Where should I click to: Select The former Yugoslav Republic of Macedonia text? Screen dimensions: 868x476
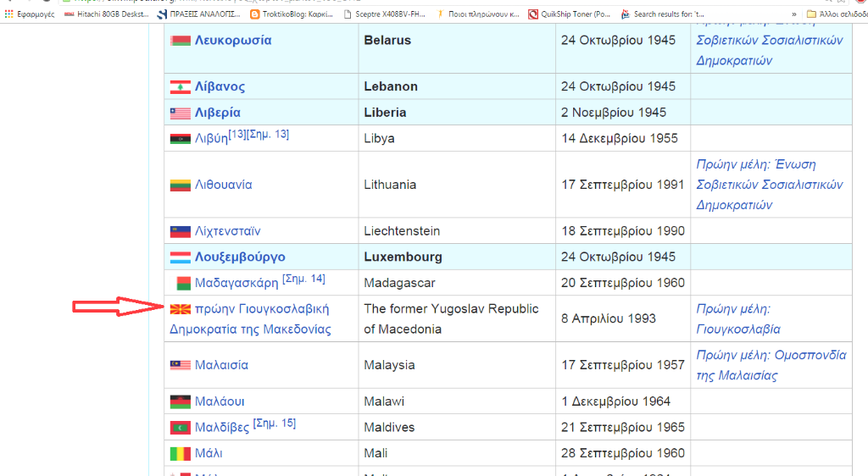click(451, 319)
